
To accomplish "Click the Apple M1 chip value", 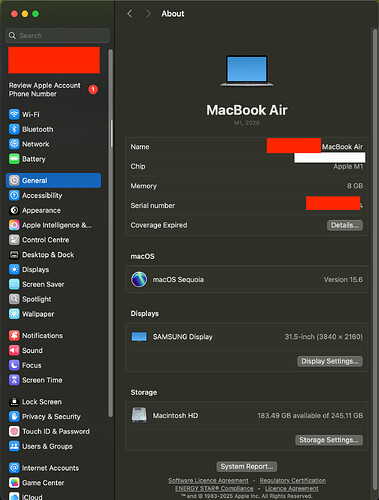I will coord(348,166).
